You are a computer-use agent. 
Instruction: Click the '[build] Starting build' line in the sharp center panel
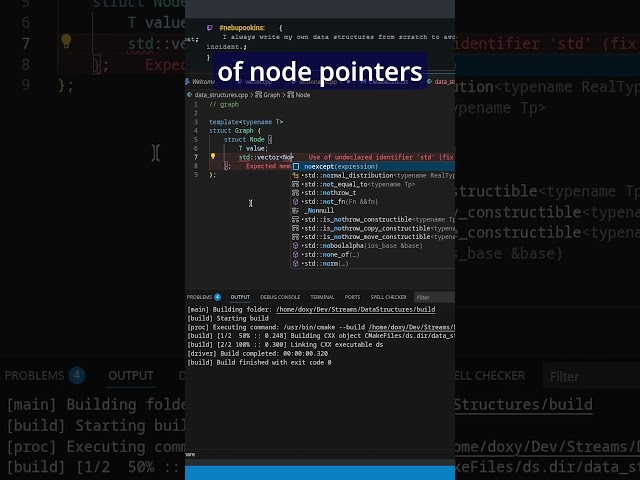(228, 318)
